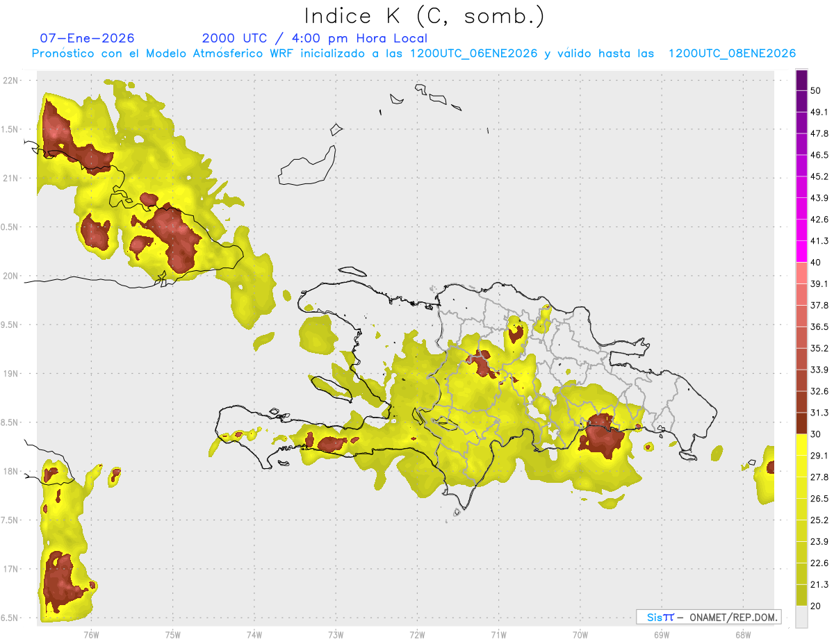Select the dark purple swatch beside 50

[x=801, y=81]
